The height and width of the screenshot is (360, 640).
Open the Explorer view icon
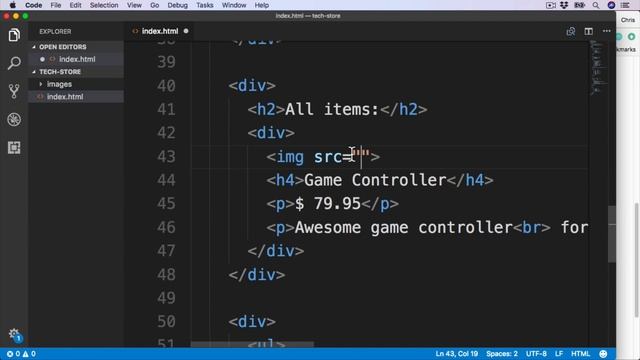pos(14,35)
